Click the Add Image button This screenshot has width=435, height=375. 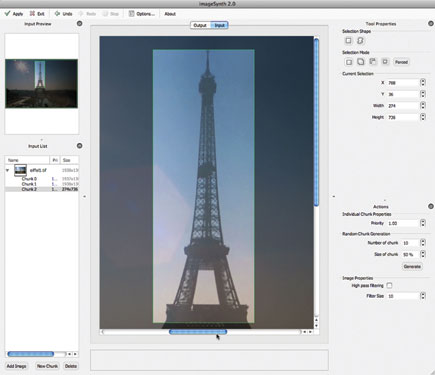point(16,366)
